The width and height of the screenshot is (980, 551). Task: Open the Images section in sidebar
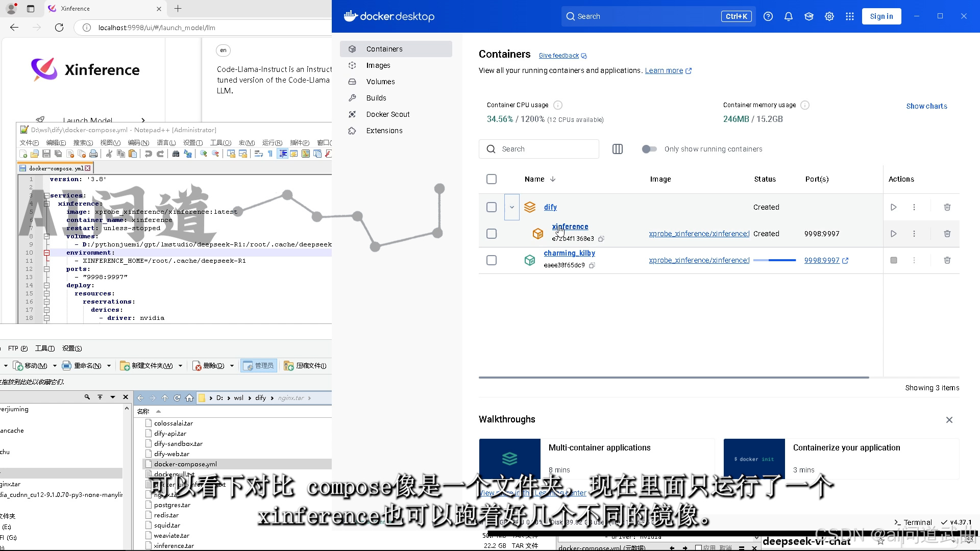pos(378,65)
